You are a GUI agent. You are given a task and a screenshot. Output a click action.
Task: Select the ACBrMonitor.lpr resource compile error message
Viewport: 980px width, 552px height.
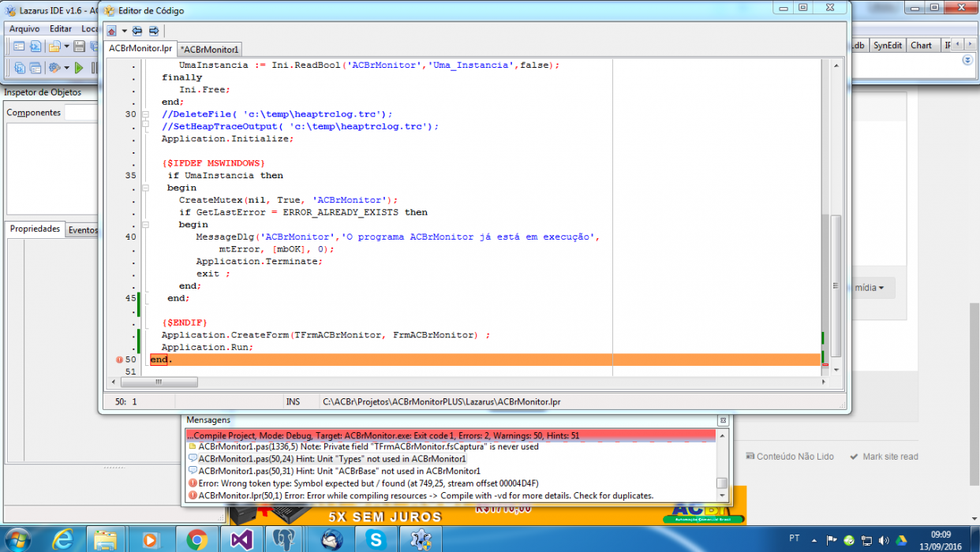coord(451,495)
